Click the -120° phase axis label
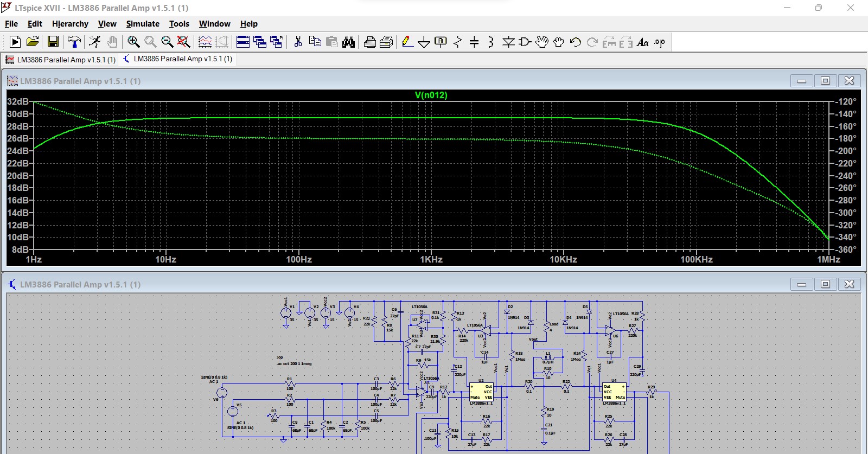This screenshot has height=454, width=868. click(x=845, y=101)
